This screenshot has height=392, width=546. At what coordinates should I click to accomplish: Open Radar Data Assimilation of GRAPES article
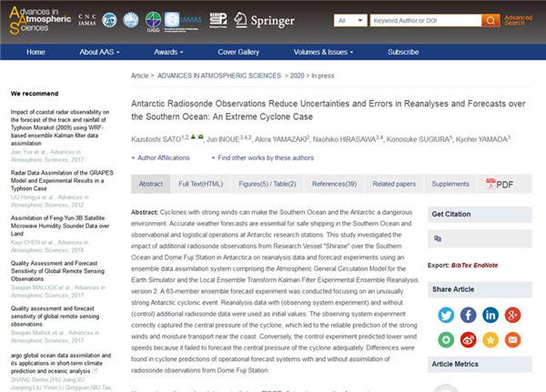coord(62,181)
